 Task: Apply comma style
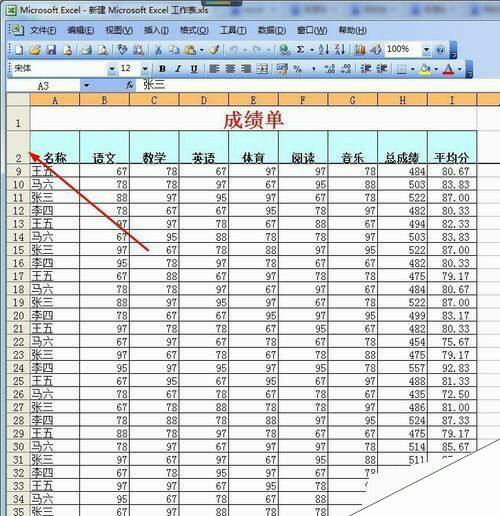[x=314, y=69]
